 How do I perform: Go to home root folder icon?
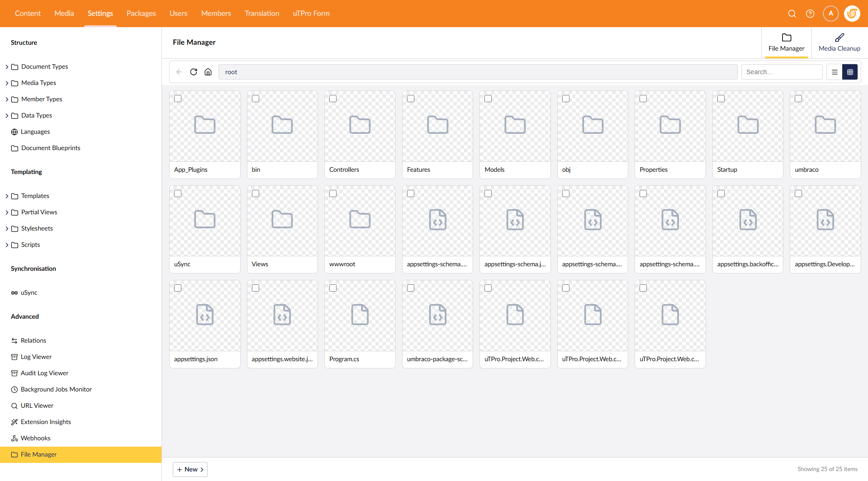pyautogui.click(x=208, y=72)
